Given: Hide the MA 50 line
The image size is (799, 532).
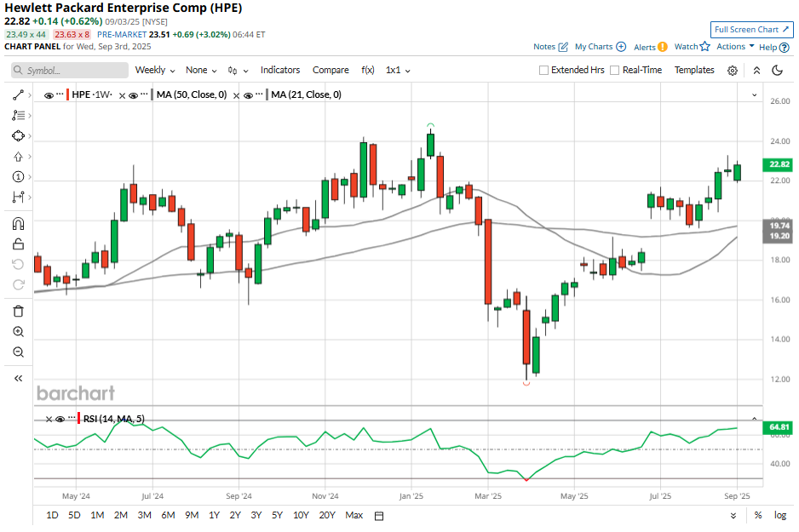Looking at the screenshot, I should [134, 95].
